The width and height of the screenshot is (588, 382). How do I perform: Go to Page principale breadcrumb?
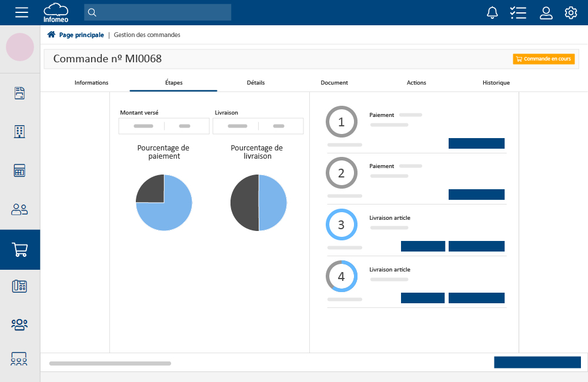[81, 35]
